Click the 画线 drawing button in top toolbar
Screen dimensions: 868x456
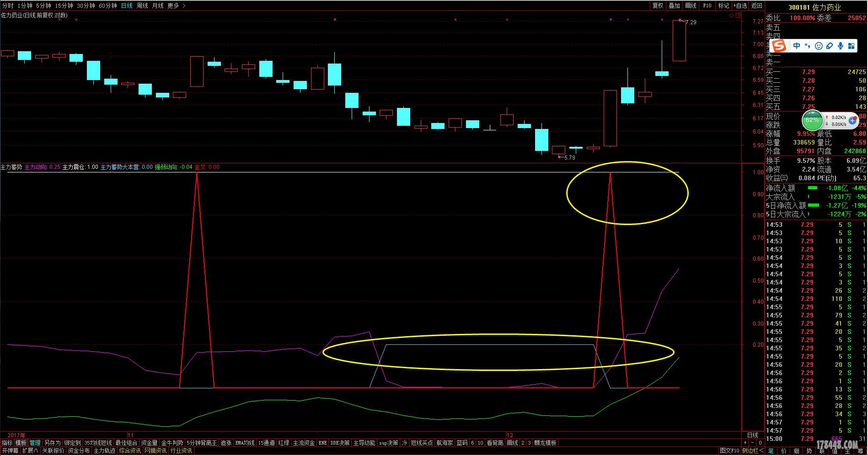691,5
